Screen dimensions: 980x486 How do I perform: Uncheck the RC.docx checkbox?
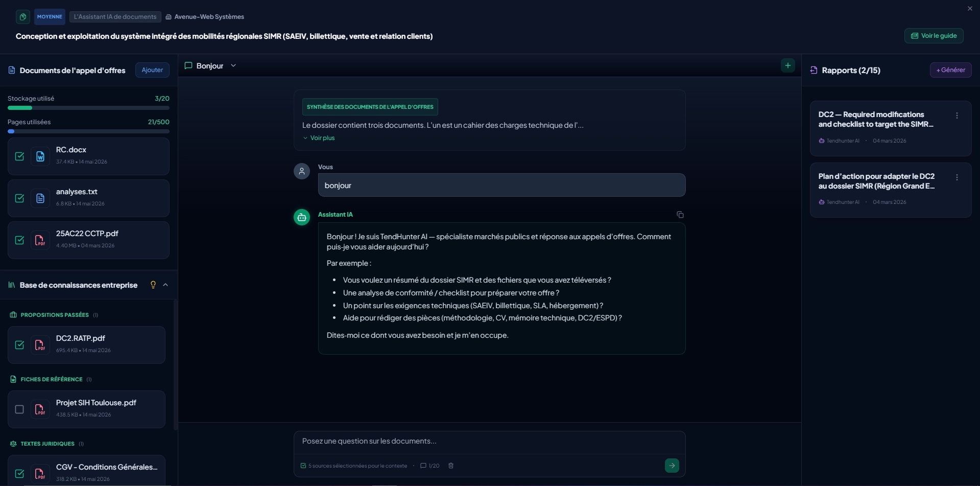19,156
